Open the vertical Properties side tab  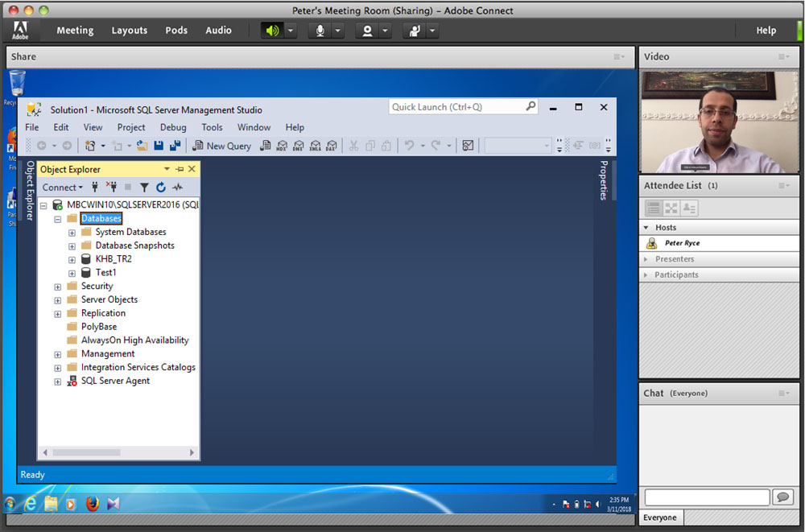click(x=604, y=180)
